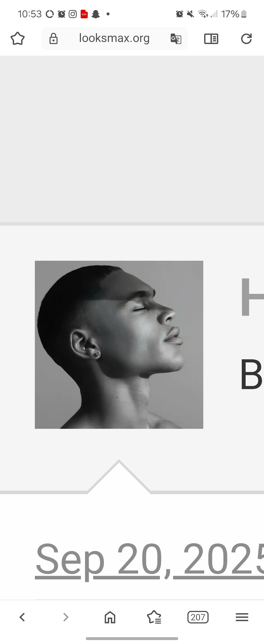Open site info via the lock icon
This screenshot has width=264, height=644.
[53, 39]
